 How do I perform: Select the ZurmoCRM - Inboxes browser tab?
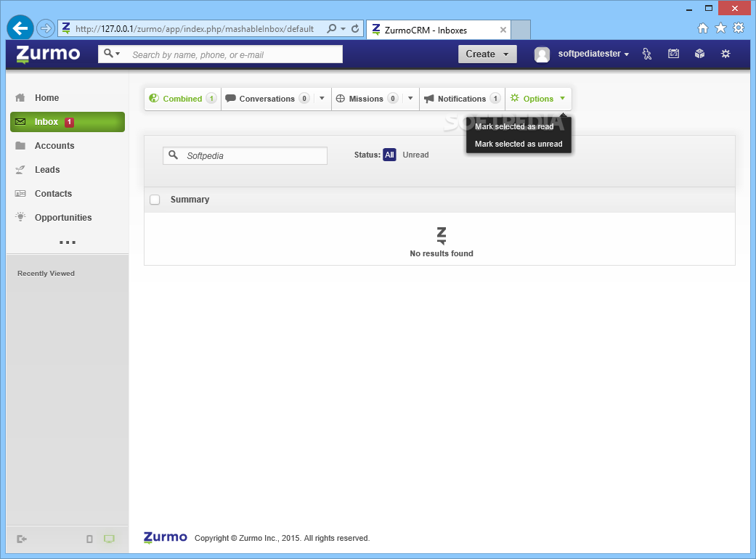(438, 30)
